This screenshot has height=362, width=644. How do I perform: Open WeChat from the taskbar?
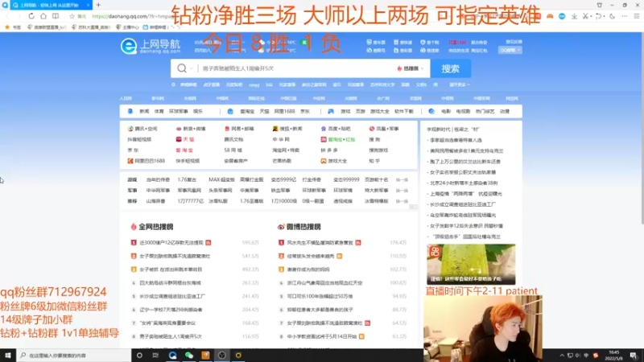pyautogui.click(x=188, y=356)
